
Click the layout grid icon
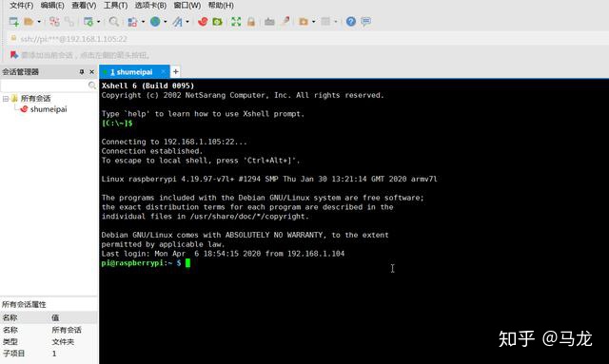325,22
